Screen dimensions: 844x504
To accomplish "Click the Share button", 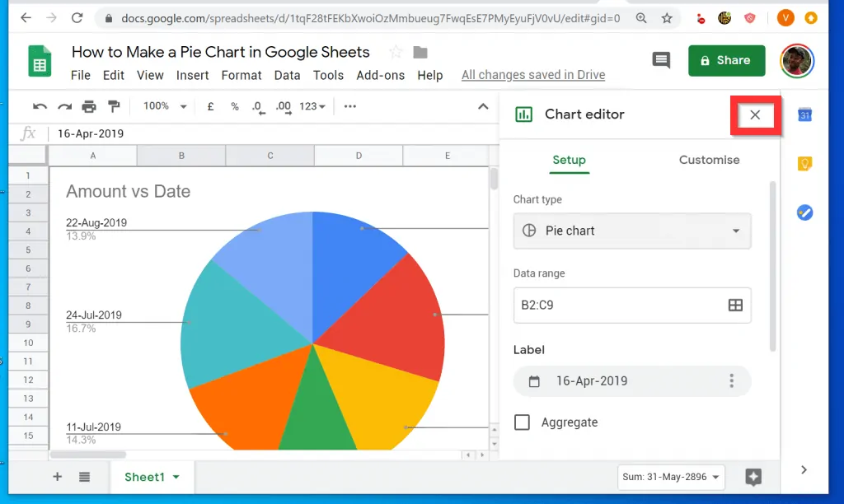I will coord(726,60).
